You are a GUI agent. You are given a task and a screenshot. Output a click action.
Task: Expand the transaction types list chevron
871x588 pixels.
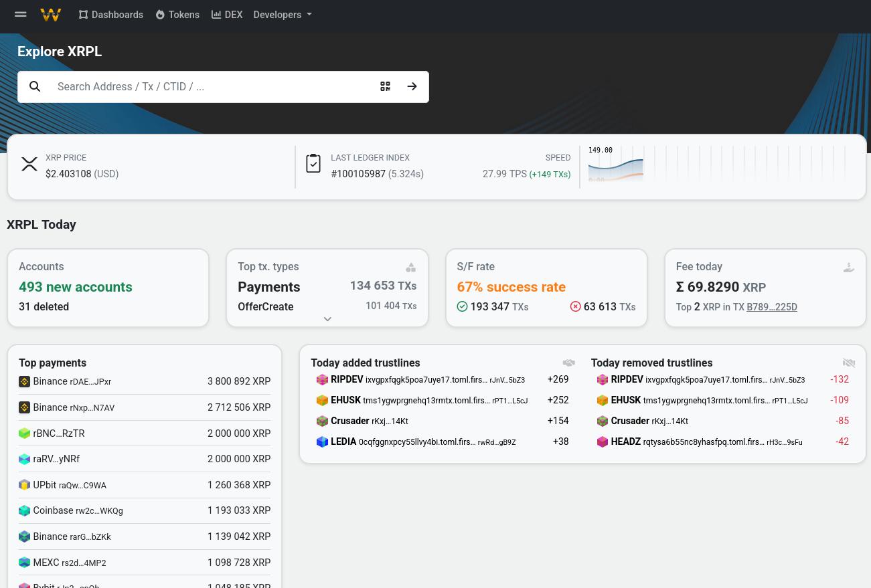point(327,319)
